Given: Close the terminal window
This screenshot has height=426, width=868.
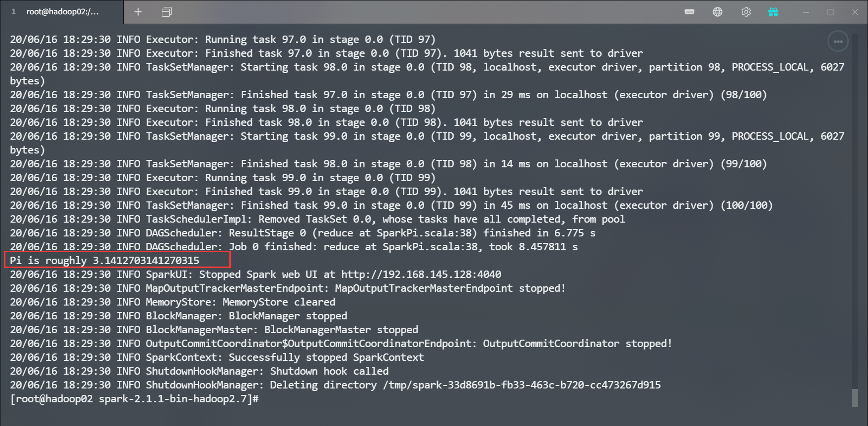Looking at the screenshot, I should click(x=855, y=12).
